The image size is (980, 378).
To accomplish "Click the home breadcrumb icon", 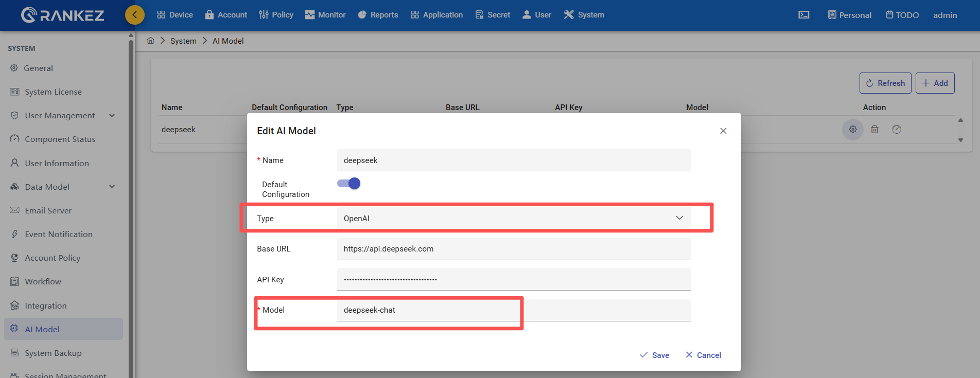I will (150, 41).
